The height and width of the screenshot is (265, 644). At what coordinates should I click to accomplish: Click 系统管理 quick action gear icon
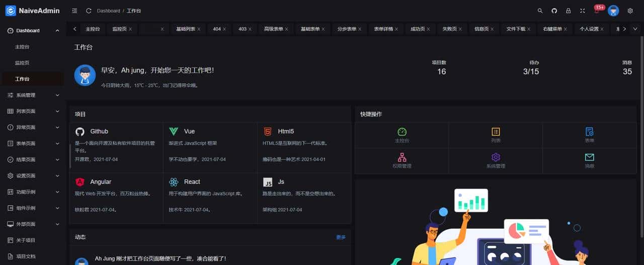(496, 157)
